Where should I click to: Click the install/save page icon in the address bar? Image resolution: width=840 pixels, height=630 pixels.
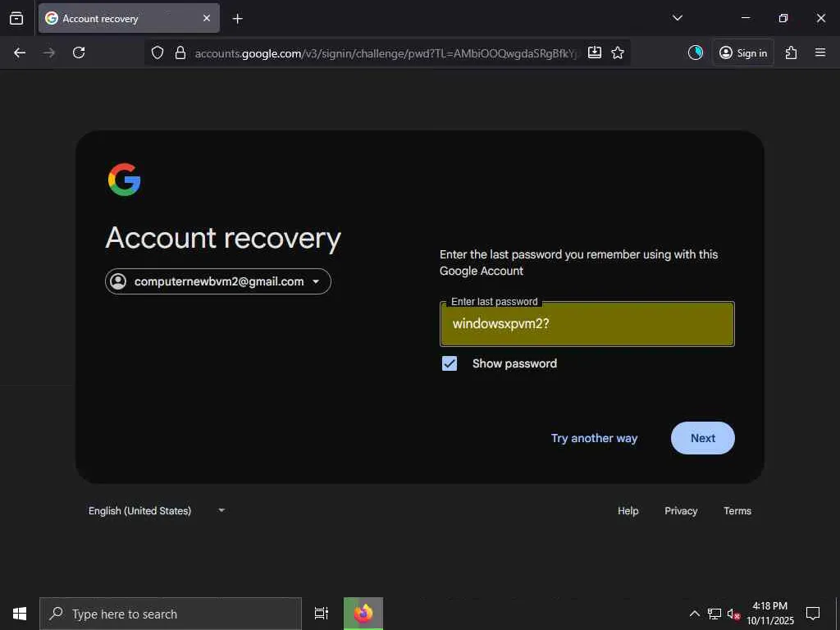(x=595, y=52)
